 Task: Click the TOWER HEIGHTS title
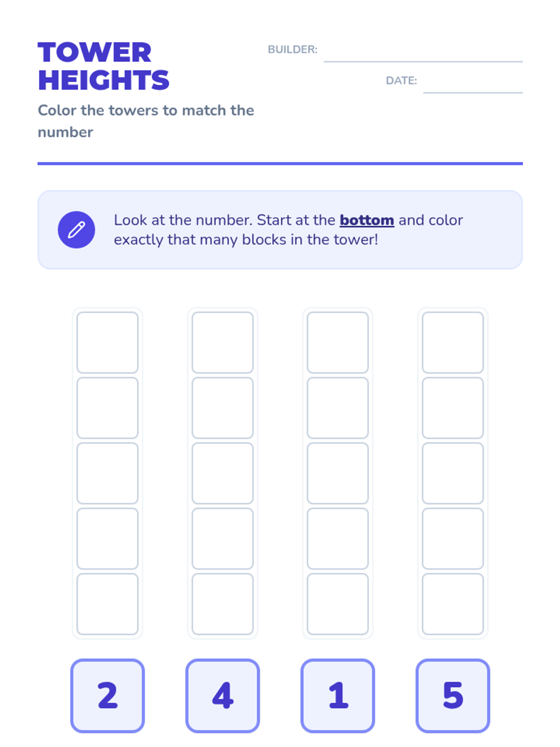(x=104, y=66)
